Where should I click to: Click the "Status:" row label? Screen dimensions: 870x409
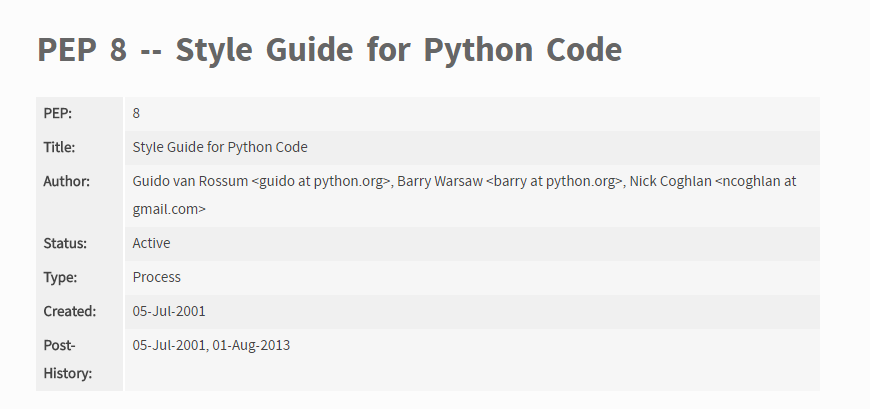(65, 243)
